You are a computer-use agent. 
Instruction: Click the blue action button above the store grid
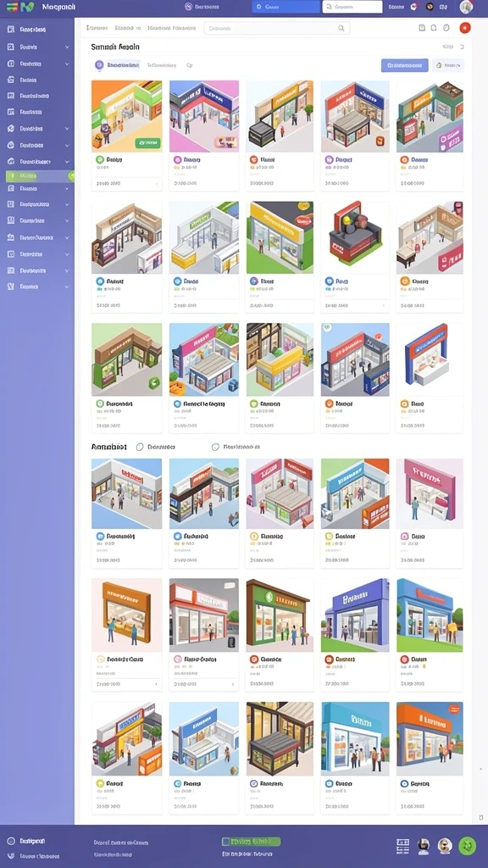404,65
